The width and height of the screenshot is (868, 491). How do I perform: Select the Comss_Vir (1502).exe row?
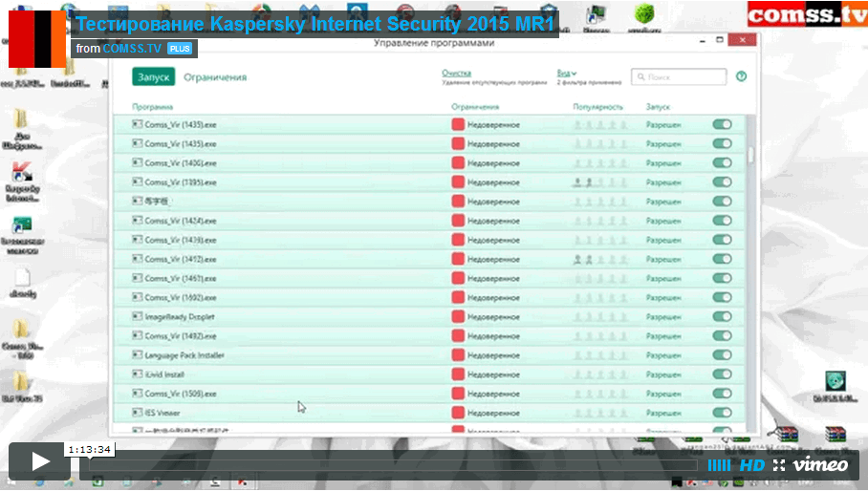pyautogui.click(x=429, y=297)
